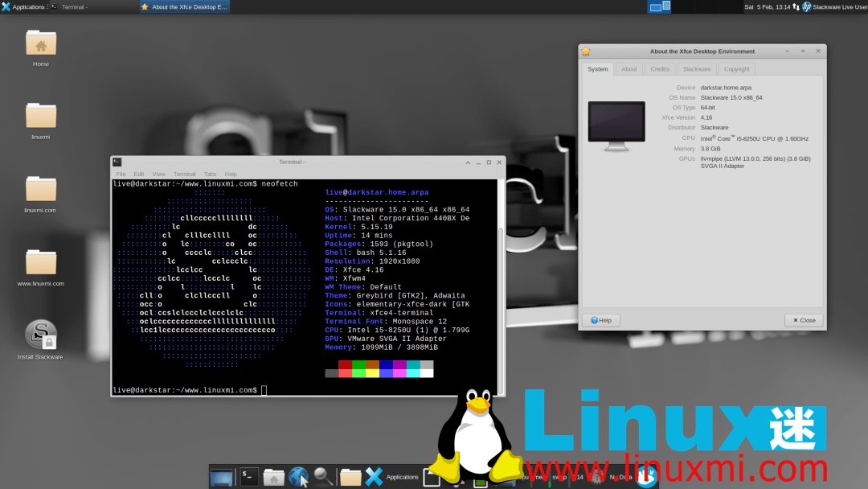Click the Help button in the About dialog
Image resolution: width=868 pixels, height=489 pixels.
pos(600,320)
